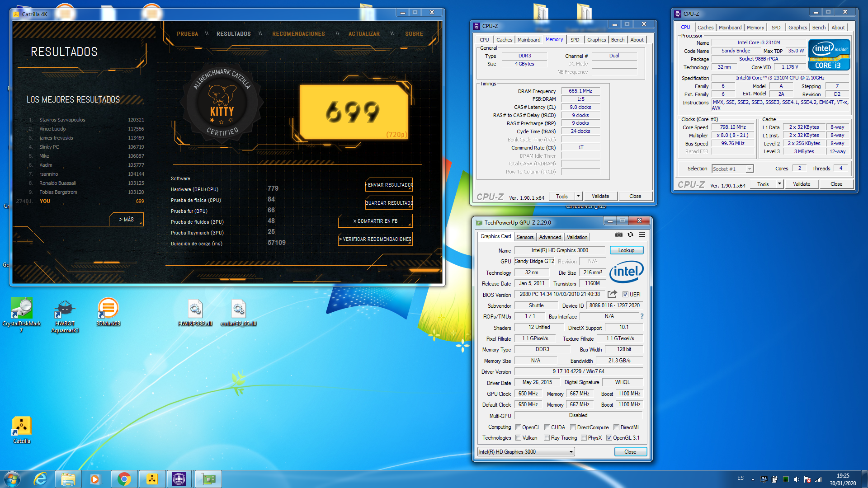Click the MÁS button under leaderboard
The height and width of the screenshot is (488, 868).
[x=126, y=220]
